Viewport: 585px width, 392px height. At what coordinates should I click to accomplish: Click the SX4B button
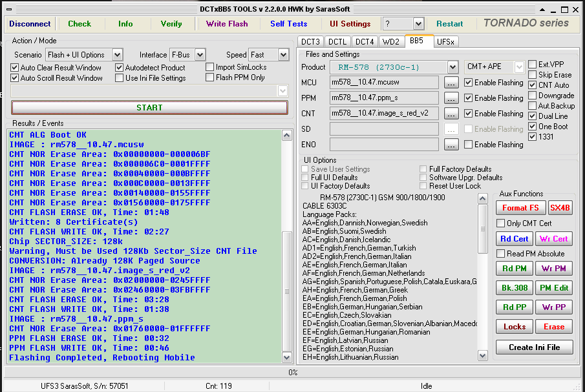[x=560, y=208]
